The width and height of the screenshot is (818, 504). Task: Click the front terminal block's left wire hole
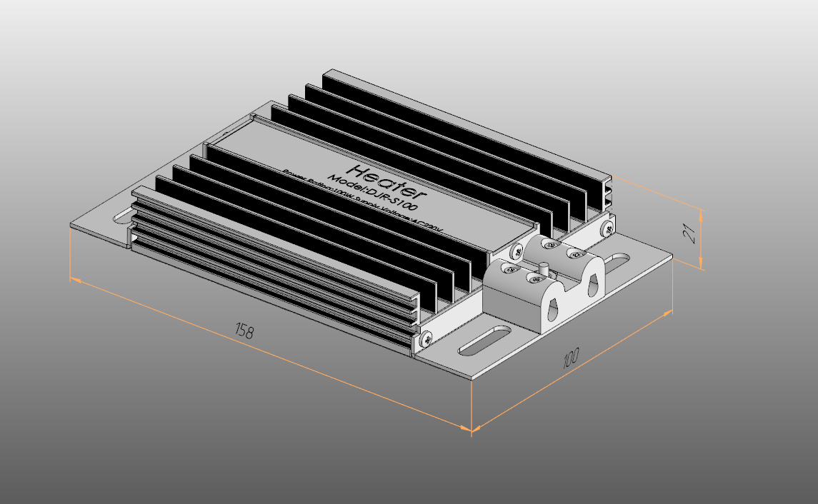click(553, 307)
